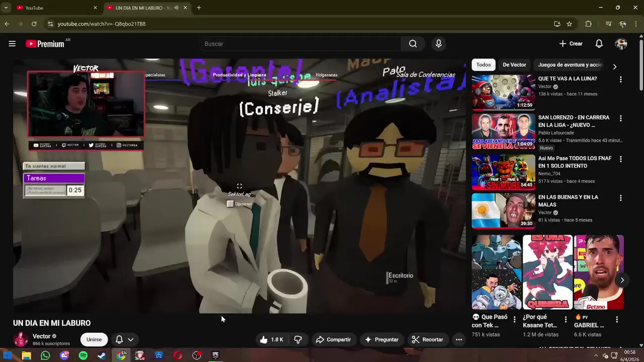Image resolution: width=644 pixels, height=362 pixels.
Task: Show hidden system tray icons
Action: click(597, 355)
